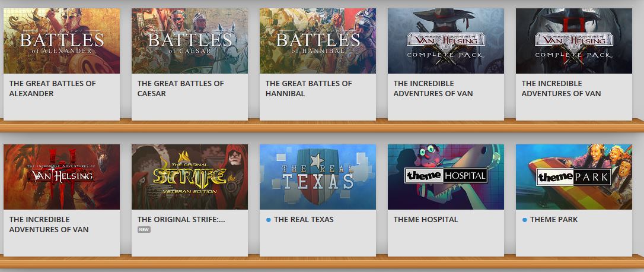
Task: Open The Great Battles of Caesar cover
Action: (190, 41)
